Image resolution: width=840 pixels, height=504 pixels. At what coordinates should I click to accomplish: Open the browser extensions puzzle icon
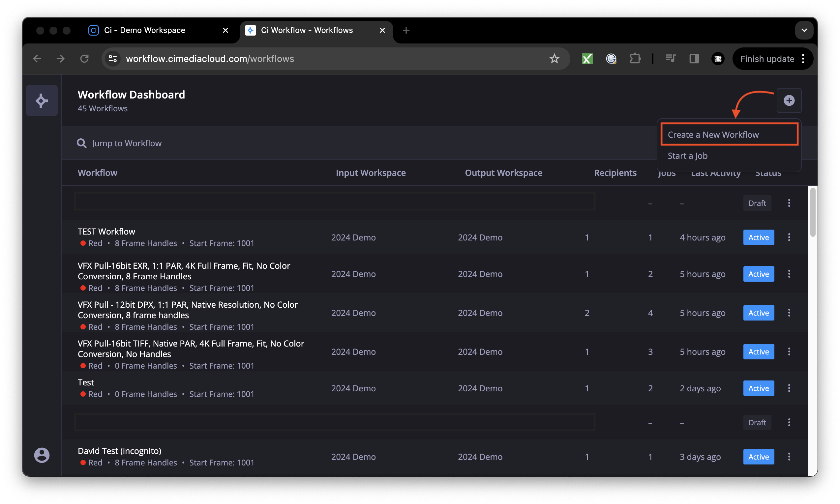635,58
